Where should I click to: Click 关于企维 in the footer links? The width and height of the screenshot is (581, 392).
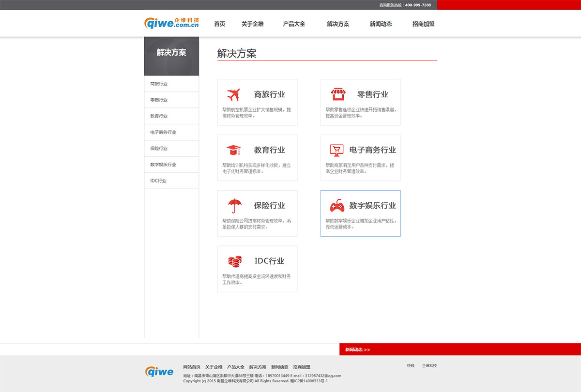(214, 367)
